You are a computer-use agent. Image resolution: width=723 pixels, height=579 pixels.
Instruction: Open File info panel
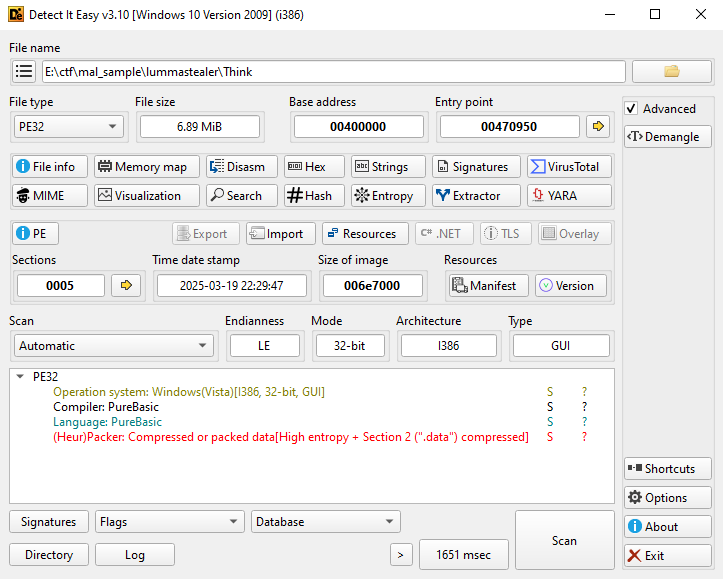49,166
